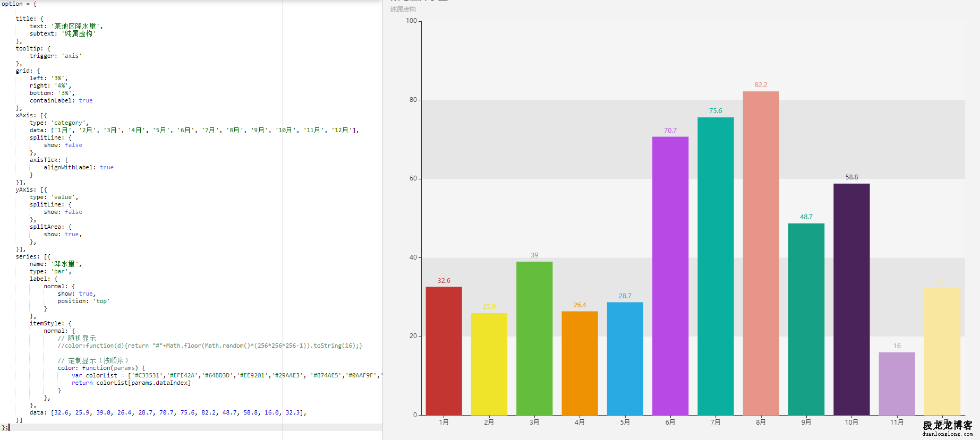The height and width of the screenshot is (440, 980).
Task: Click the commented color:function(d) line
Action: click(210, 346)
